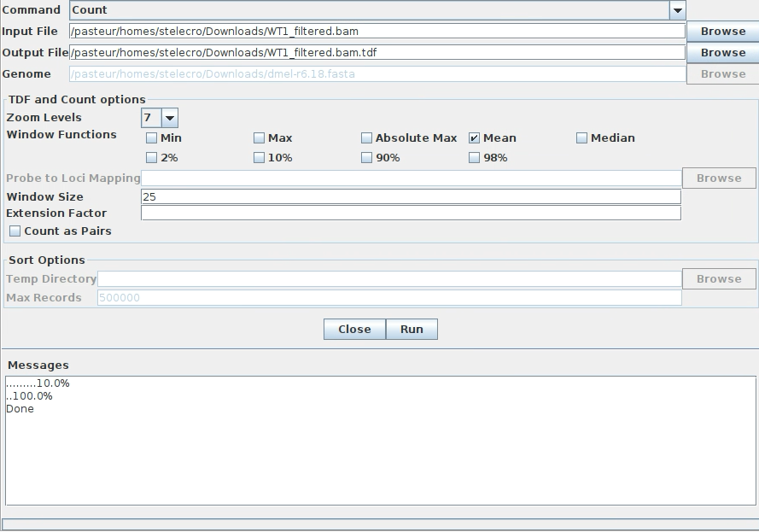Close the igvtools dialog

click(x=354, y=330)
